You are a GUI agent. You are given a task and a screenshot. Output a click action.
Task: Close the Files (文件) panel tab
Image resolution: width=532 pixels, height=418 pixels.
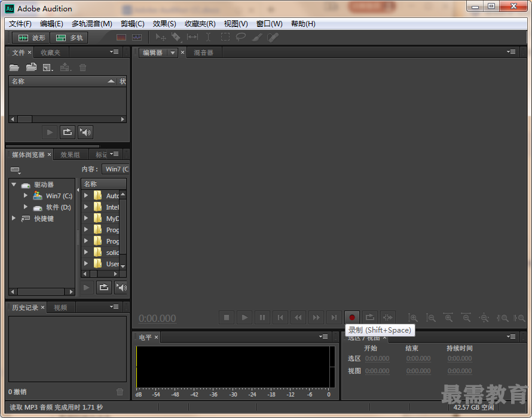(x=29, y=52)
